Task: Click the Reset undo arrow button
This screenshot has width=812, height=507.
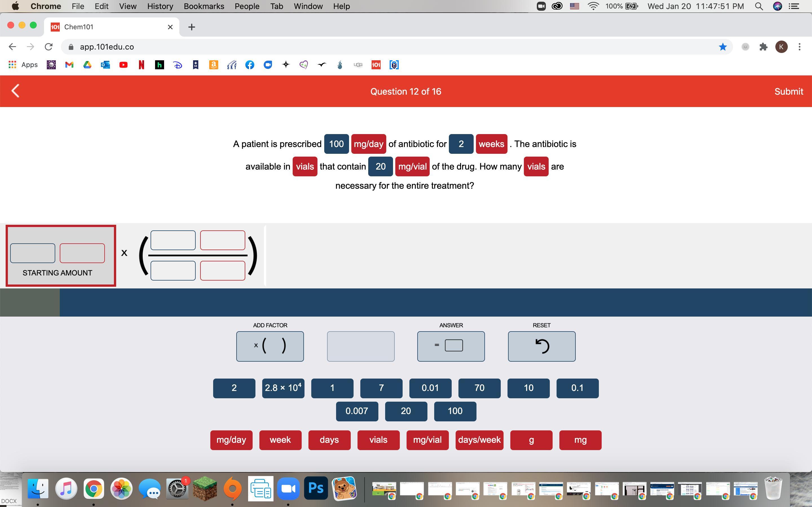Action: [541, 346]
